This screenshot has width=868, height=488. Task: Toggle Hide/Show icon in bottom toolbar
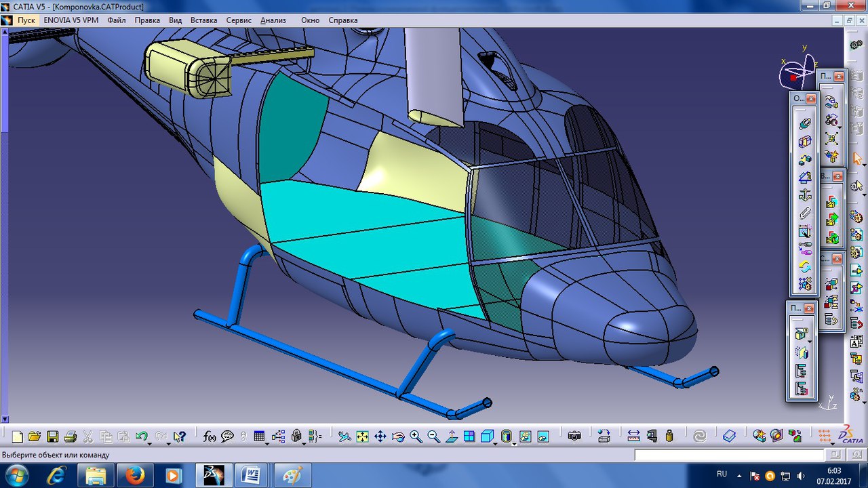(x=524, y=436)
